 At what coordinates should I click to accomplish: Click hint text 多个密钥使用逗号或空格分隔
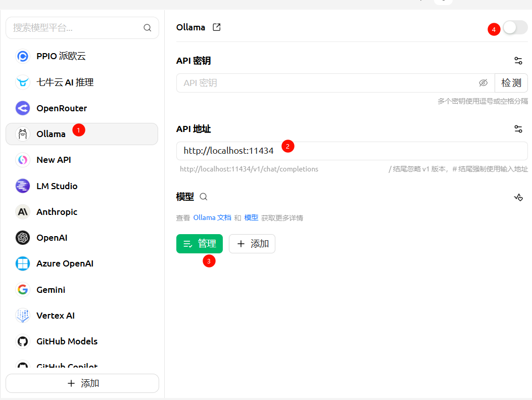click(482, 101)
